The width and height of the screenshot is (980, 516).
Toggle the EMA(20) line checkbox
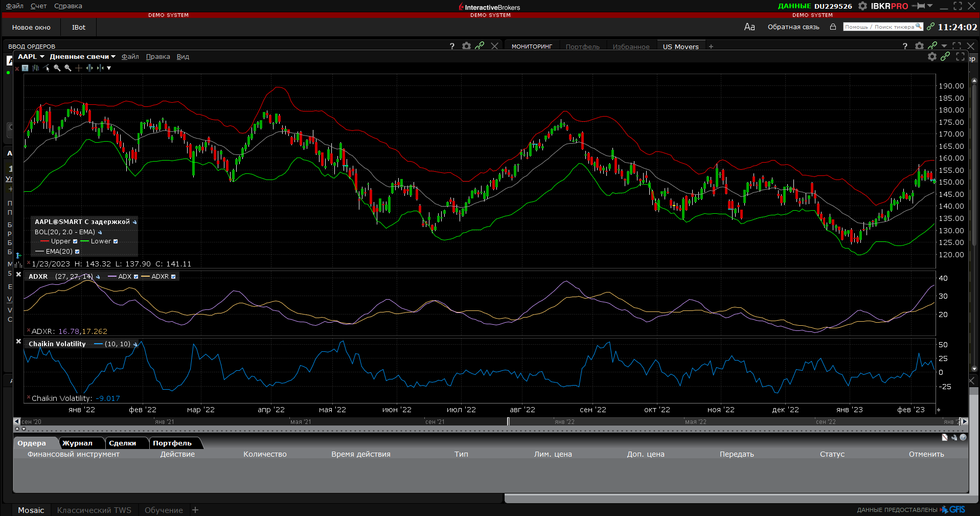(77, 252)
